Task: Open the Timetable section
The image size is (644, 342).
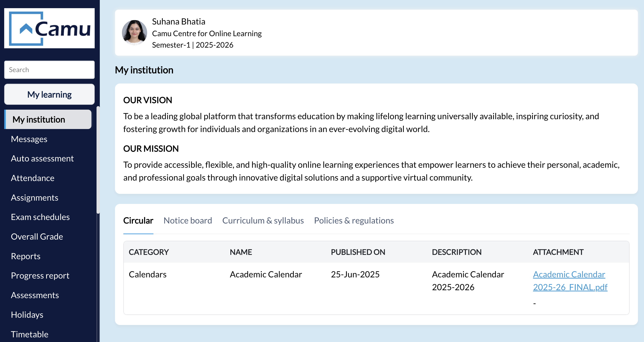Action: (30, 334)
